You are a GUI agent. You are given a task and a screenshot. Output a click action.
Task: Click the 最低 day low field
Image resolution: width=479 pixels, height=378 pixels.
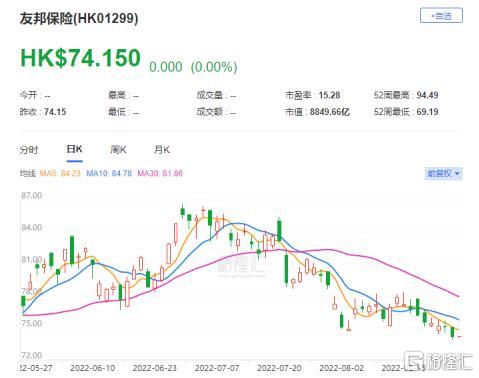[123, 112]
